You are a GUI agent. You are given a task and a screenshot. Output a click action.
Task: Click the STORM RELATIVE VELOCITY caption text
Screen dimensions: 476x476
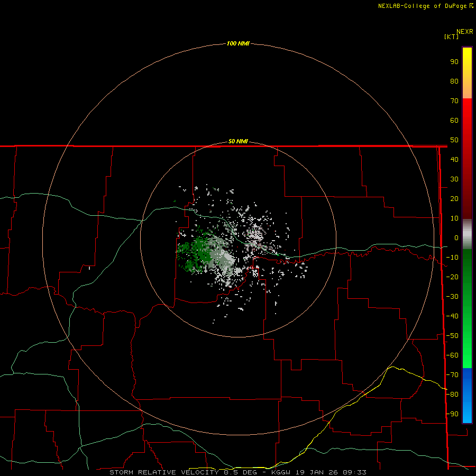point(164,472)
